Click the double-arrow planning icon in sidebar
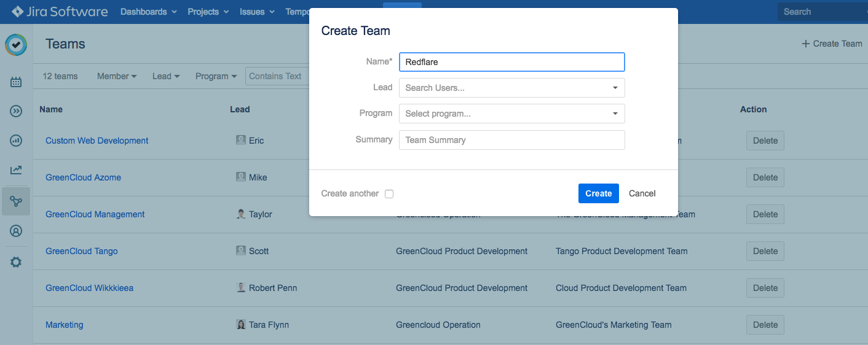The width and height of the screenshot is (868, 345). [x=16, y=111]
